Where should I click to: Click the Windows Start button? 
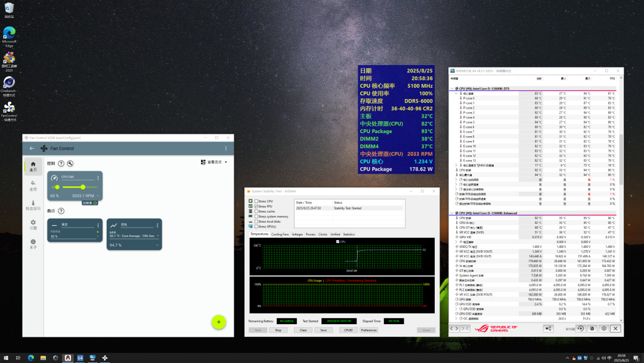pos(6,358)
